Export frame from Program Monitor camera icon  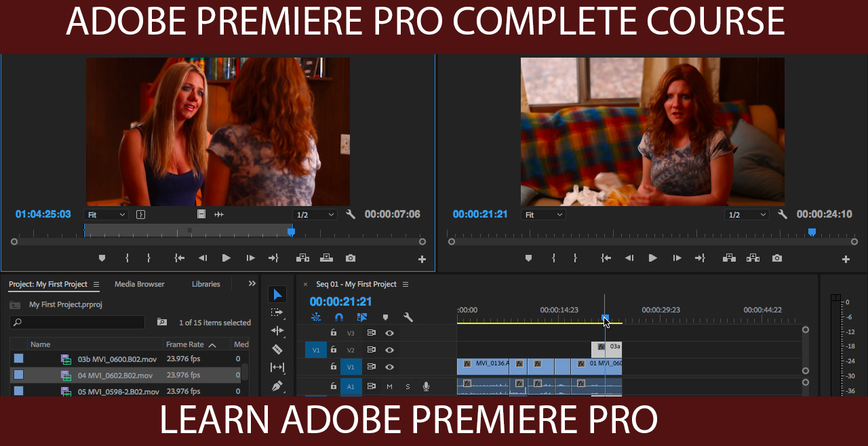(777, 258)
